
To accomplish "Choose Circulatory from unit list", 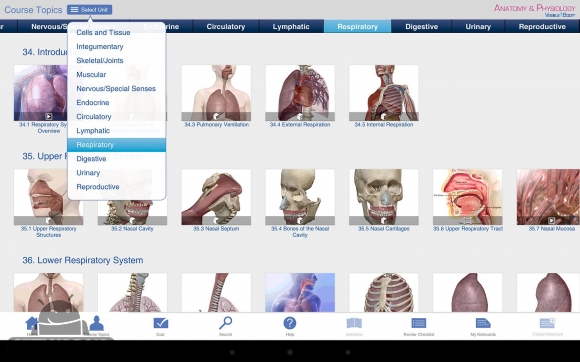I will pyautogui.click(x=94, y=117).
